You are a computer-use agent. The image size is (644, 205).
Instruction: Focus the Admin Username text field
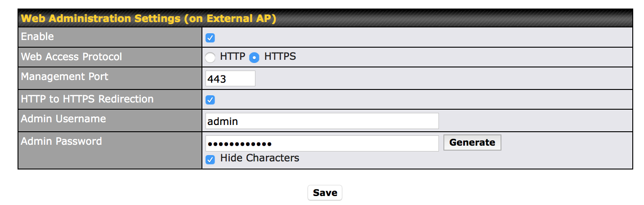point(322,121)
